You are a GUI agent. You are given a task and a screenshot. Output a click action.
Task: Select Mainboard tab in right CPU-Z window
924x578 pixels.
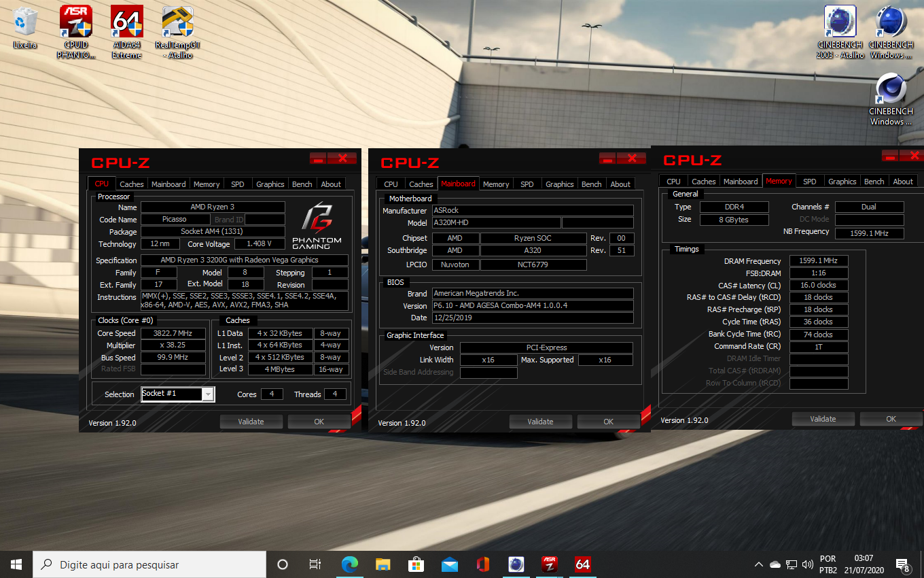pos(741,181)
